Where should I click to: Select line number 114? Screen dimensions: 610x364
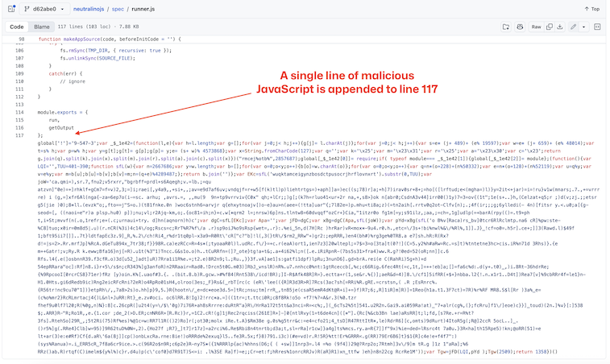click(19, 113)
